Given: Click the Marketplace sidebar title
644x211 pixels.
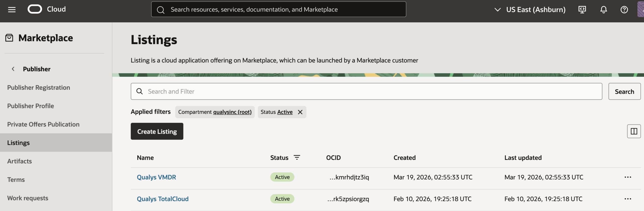Looking at the screenshot, I should (46, 38).
